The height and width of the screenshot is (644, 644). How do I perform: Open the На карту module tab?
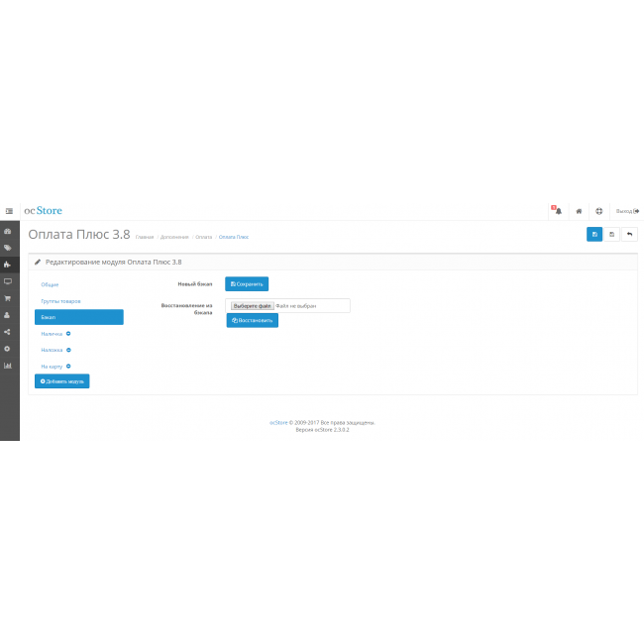click(54, 367)
